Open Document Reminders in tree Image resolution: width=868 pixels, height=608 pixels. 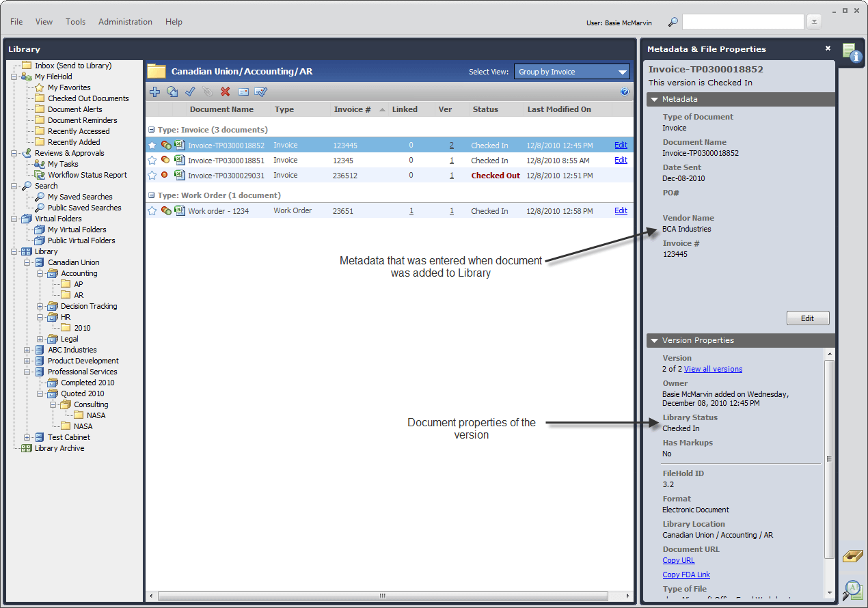[x=82, y=120]
